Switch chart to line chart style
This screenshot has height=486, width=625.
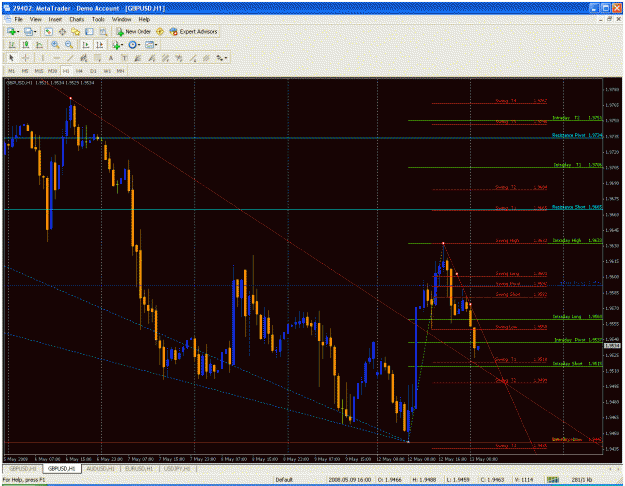[39, 45]
